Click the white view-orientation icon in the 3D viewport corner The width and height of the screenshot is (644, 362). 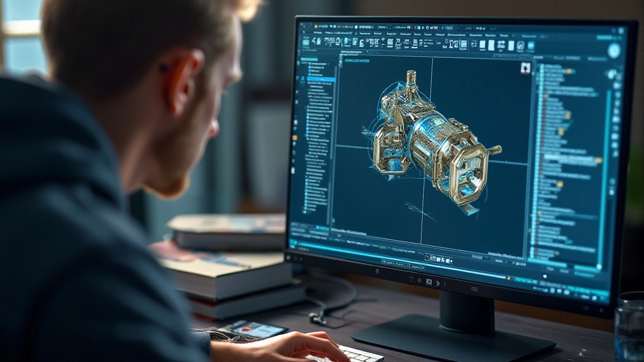coord(525,68)
